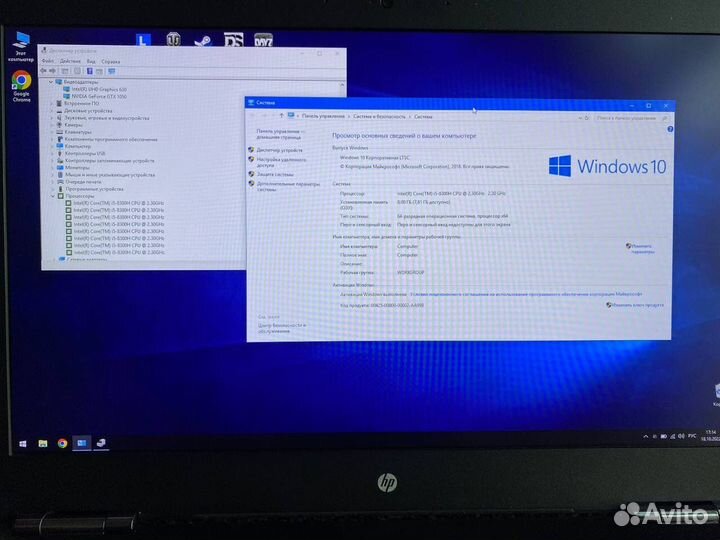Click scroll up arrow in Device Manager
This screenshot has height=540, width=720.
pyautogui.click(x=342, y=85)
